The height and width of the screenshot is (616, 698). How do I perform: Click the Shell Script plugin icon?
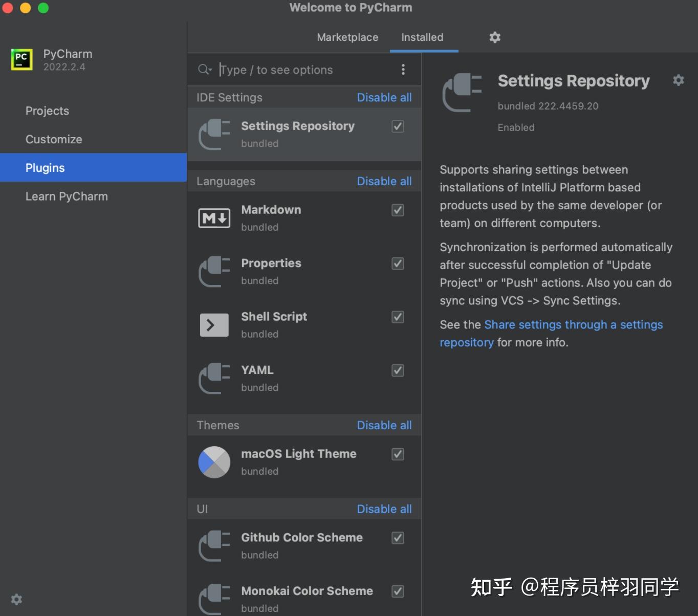[x=214, y=324]
